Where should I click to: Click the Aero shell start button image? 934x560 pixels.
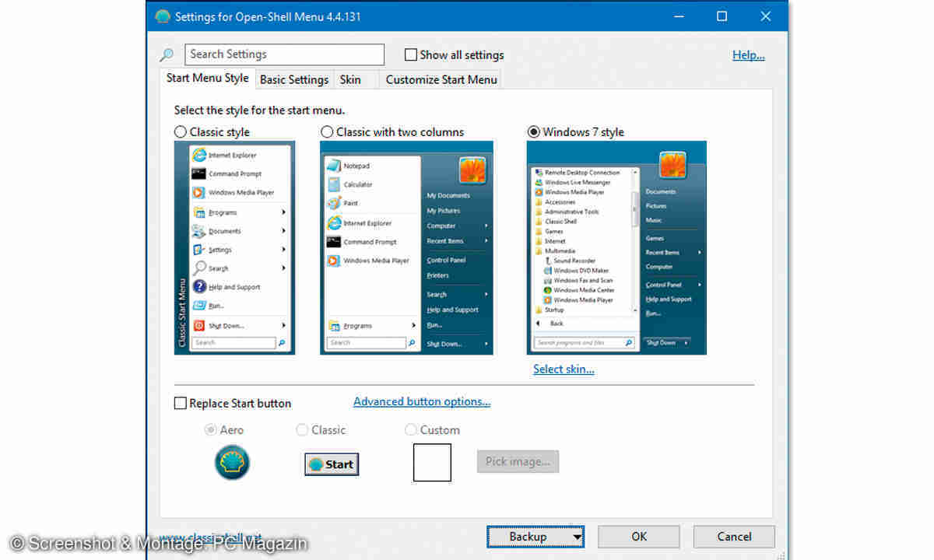(232, 464)
